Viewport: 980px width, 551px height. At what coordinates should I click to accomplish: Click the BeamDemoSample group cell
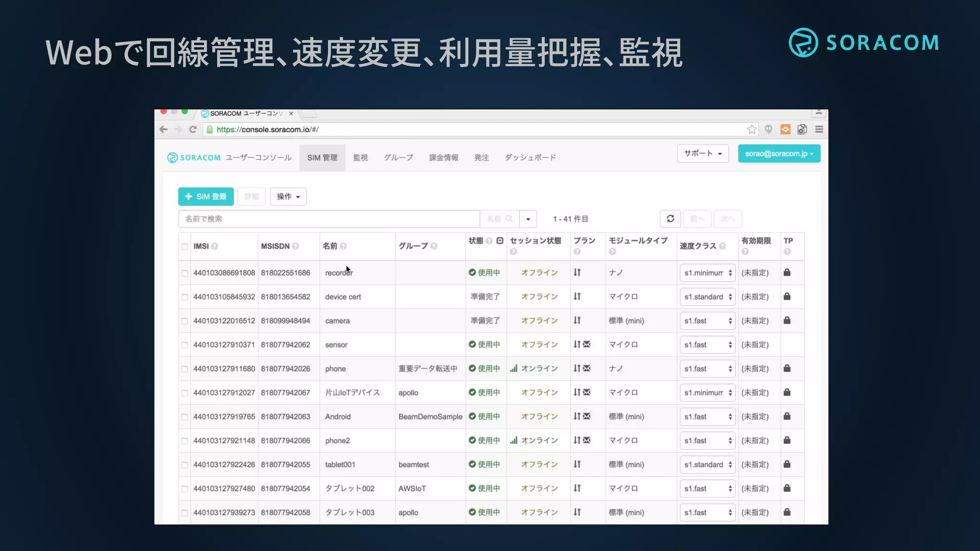click(x=430, y=417)
